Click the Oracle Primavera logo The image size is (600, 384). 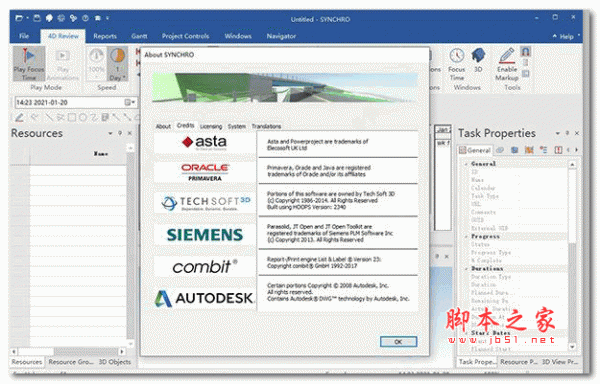pos(205,172)
